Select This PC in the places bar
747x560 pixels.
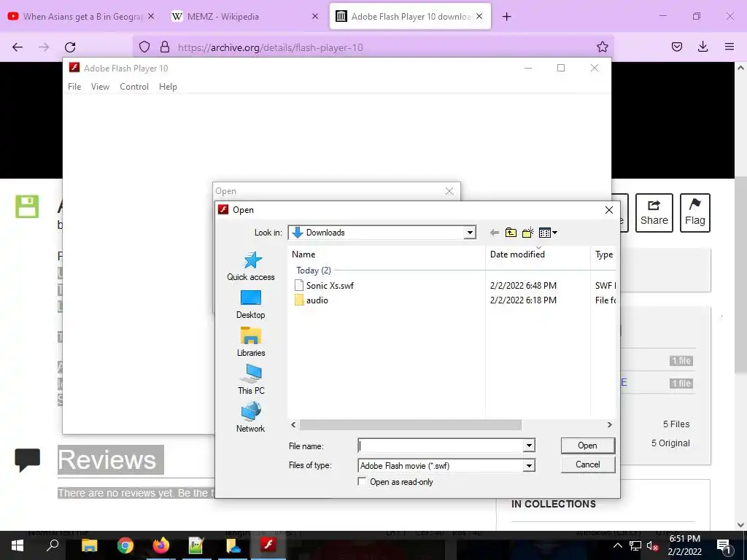[251, 379]
